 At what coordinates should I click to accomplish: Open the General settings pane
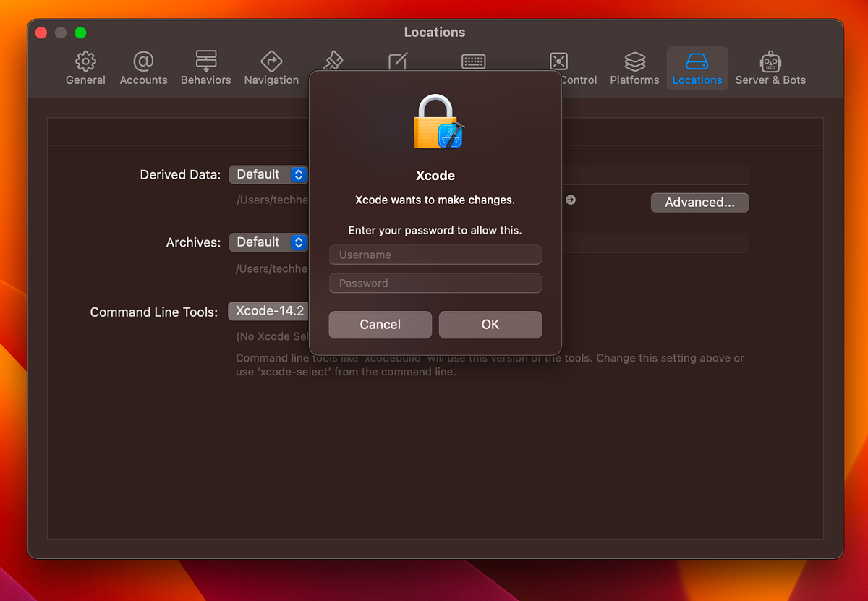pyautogui.click(x=85, y=68)
